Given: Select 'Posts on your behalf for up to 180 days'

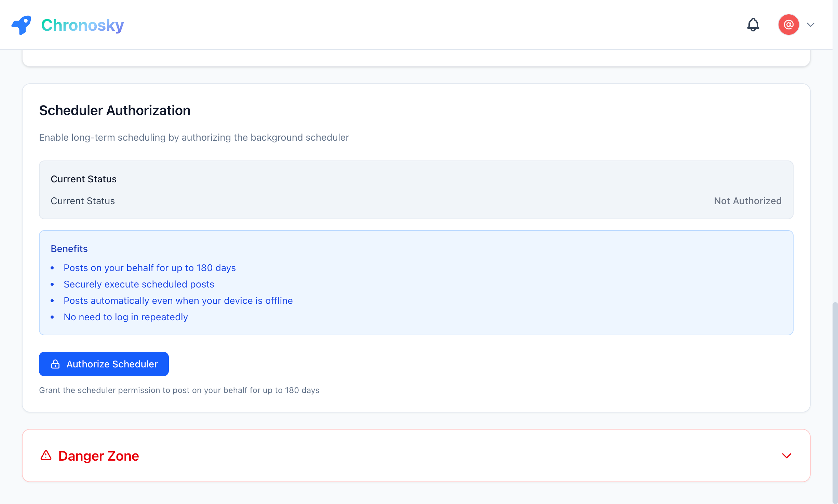Looking at the screenshot, I should 150,268.
